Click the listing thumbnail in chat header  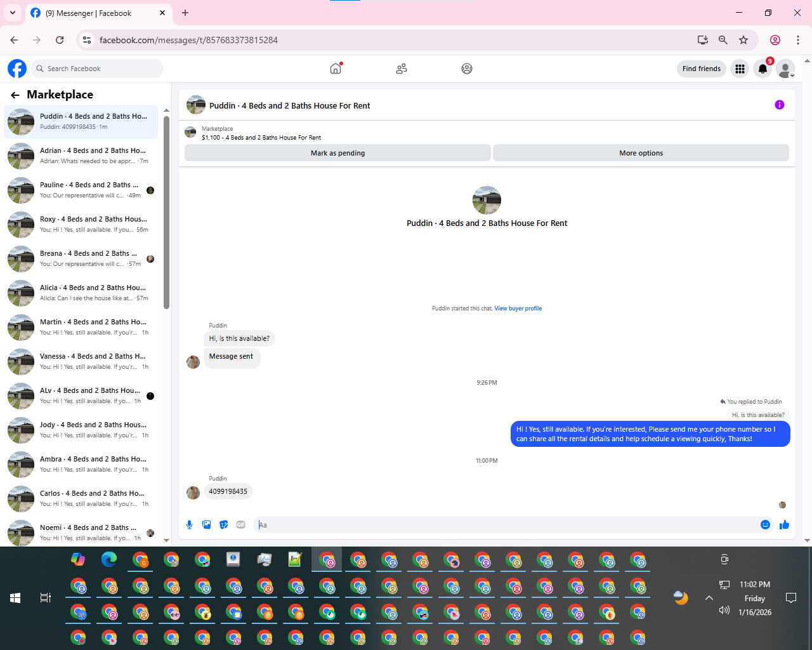[196, 105]
